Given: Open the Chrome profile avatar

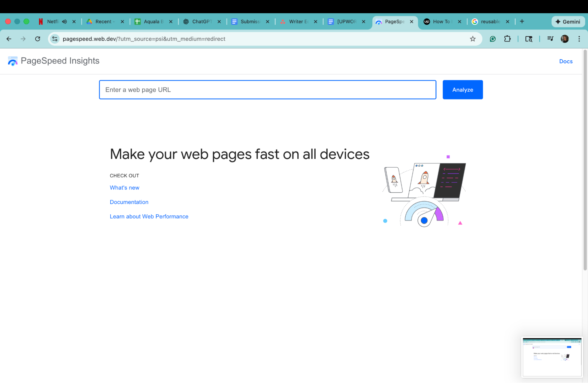Looking at the screenshot, I should pos(564,39).
